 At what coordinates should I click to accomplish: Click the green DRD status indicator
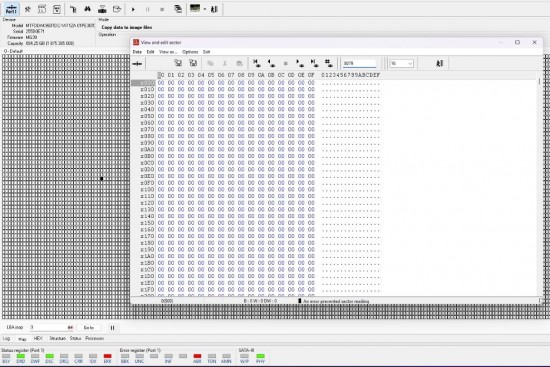click(21, 356)
